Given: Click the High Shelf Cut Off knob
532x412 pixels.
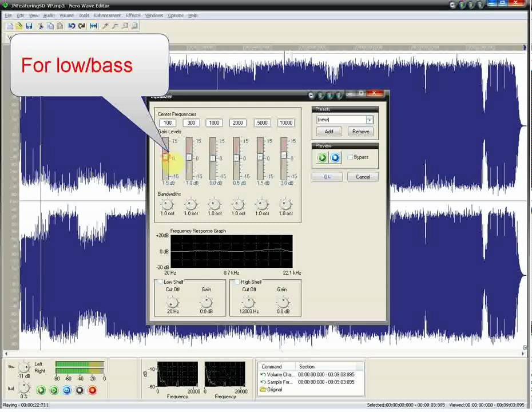Looking at the screenshot, I should tap(249, 302).
